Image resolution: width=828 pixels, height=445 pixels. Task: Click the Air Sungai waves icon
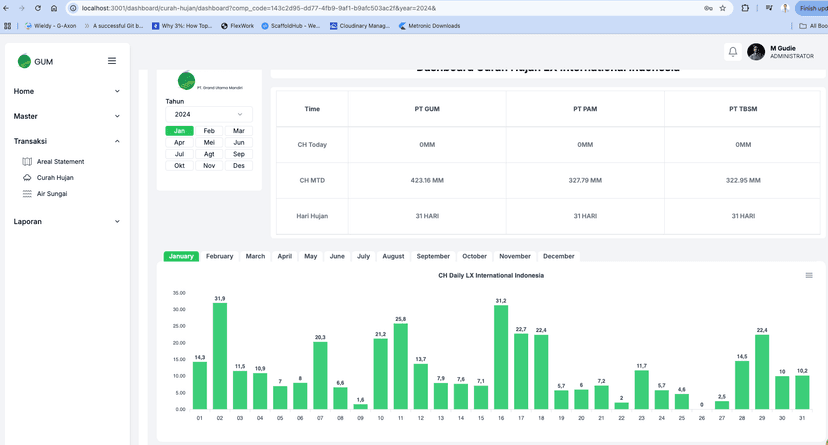point(27,194)
